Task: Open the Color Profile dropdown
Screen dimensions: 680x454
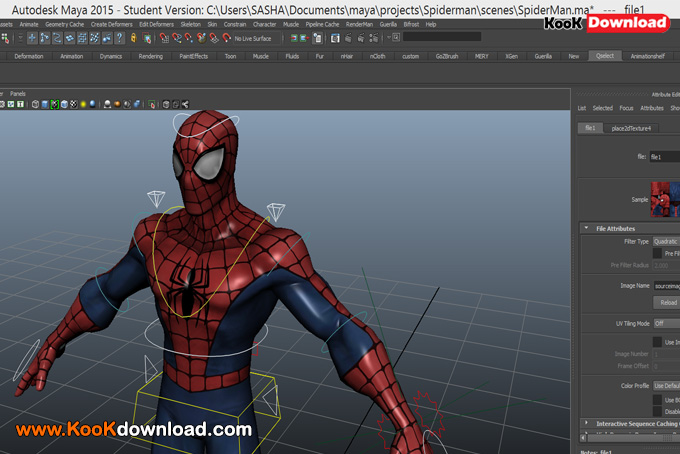Action: click(x=666, y=386)
